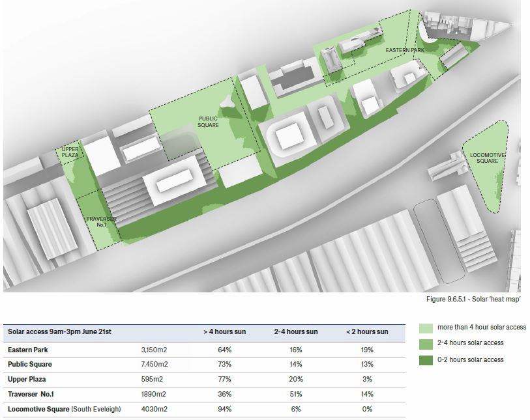Open the '2-4 hours sun' column header
Viewport: 530px width, 420px height.
(x=297, y=331)
